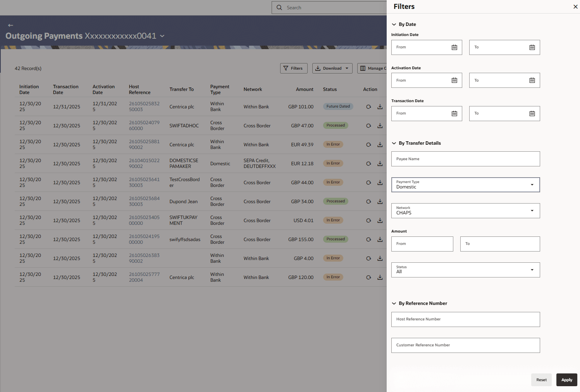This screenshot has width=580, height=392.
Task: Click the Future Dated status badge
Action: (x=338, y=106)
